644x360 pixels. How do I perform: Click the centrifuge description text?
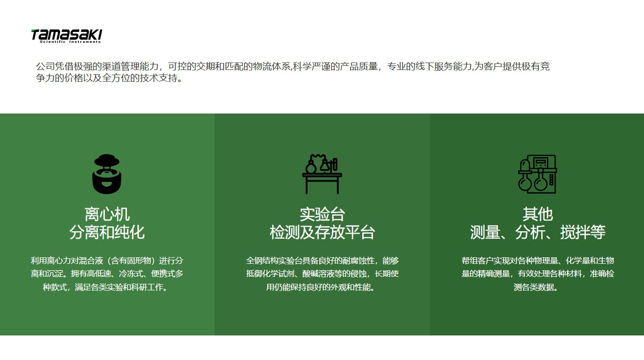(108, 275)
